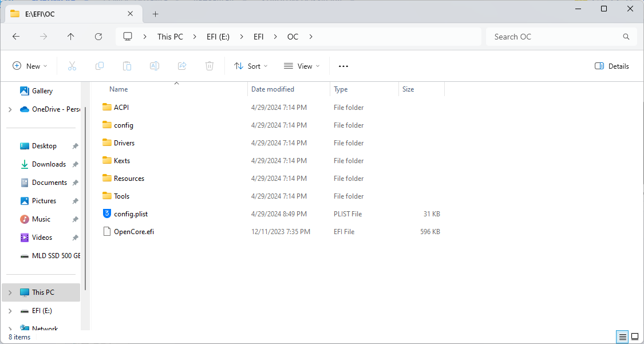Screen dimensions: 644x344
Task: Select the config.plist file
Action: tap(131, 214)
